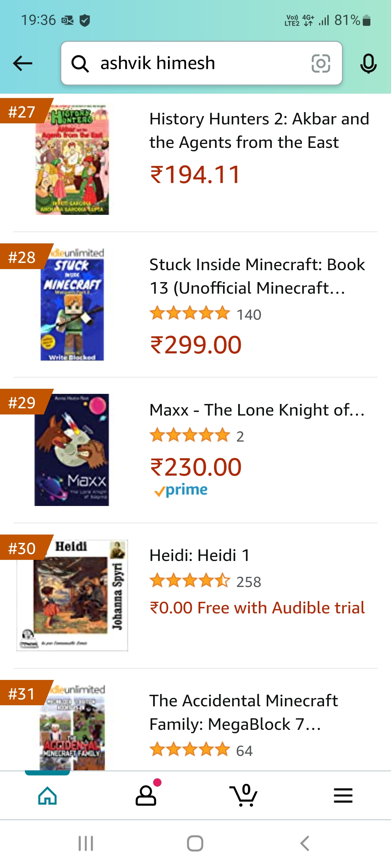
Task: Open camera lens search icon
Action: [321, 63]
